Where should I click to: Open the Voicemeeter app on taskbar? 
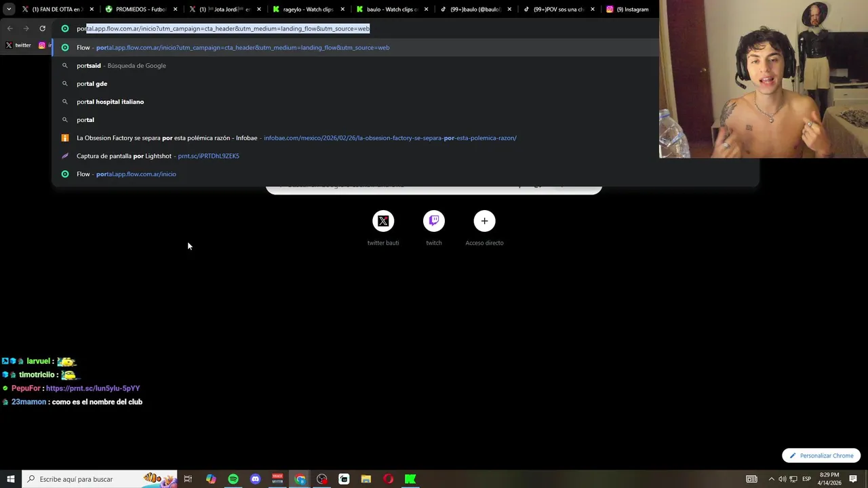[x=277, y=479]
